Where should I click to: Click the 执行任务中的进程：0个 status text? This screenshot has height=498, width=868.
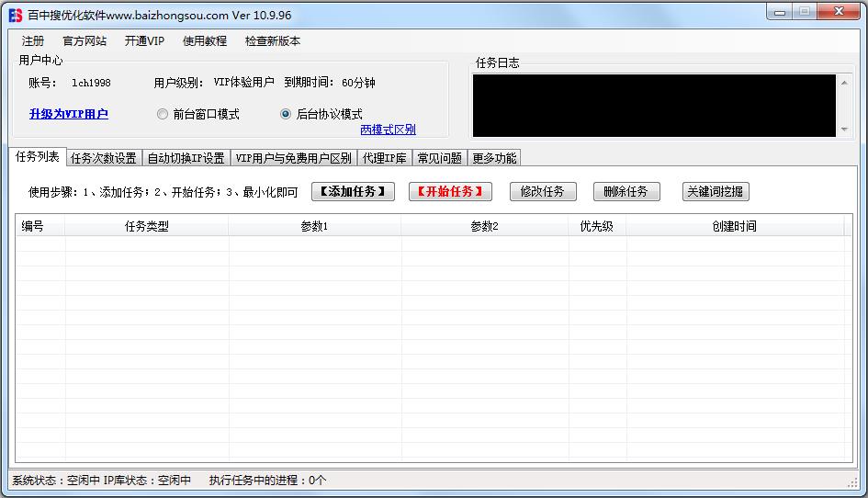tap(268, 481)
